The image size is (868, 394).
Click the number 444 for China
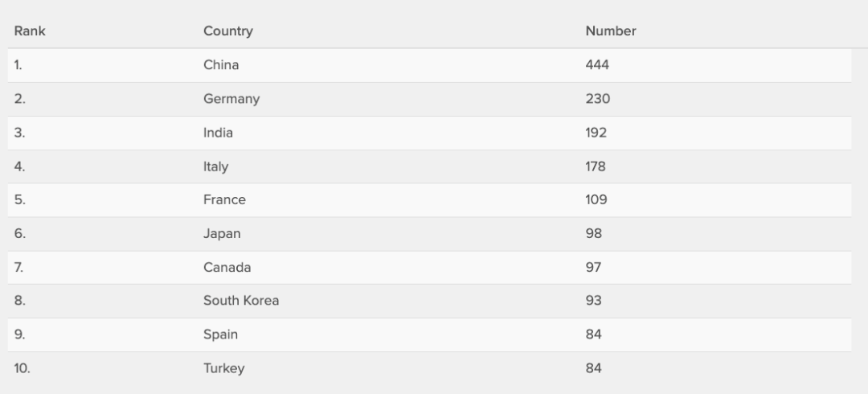click(x=597, y=65)
